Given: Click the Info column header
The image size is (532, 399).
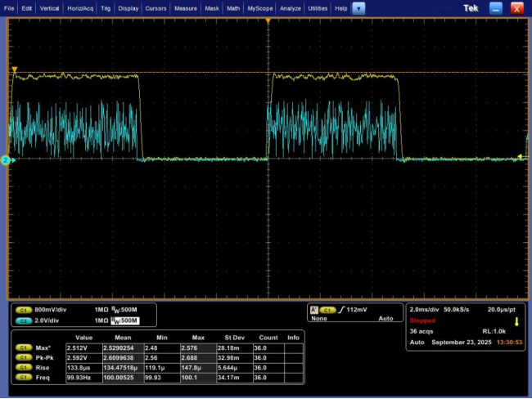Looking at the screenshot, I should (x=293, y=338).
